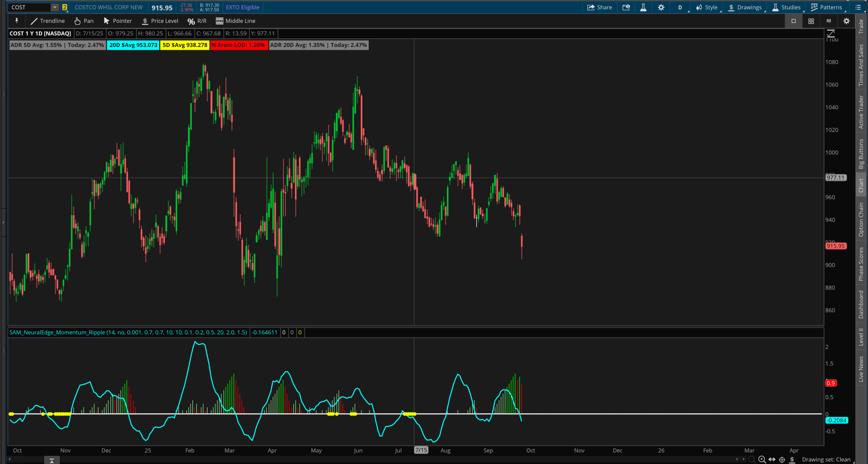The image size is (868, 464).
Task: Click the flask icon next to Share
Action: pyautogui.click(x=643, y=7)
